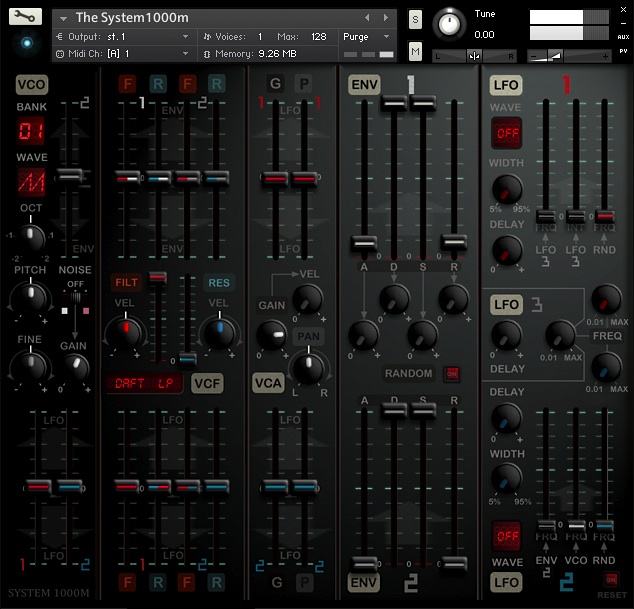Click the Release random knob under R
This screenshot has width=634, height=609.
(454, 300)
